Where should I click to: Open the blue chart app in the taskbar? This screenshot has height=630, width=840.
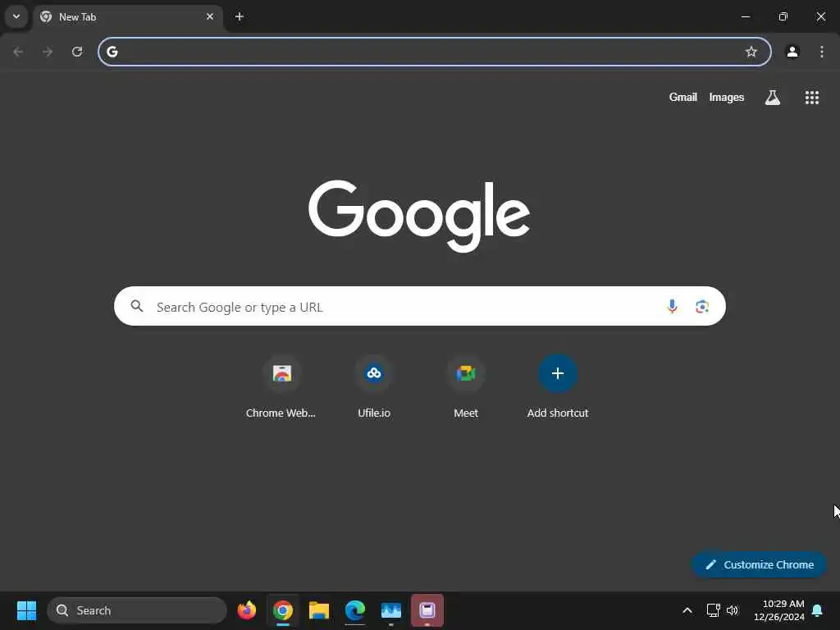391,610
